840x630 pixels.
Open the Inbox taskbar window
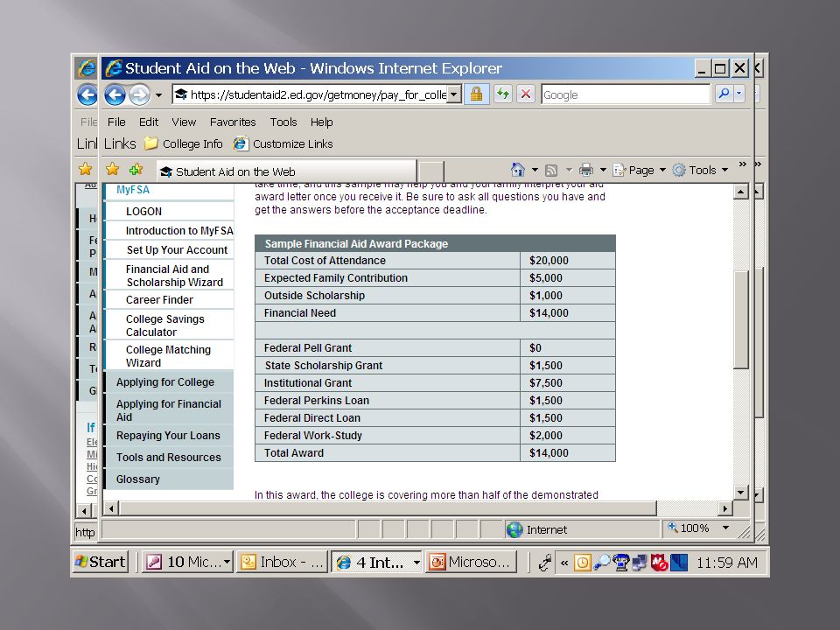282,562
